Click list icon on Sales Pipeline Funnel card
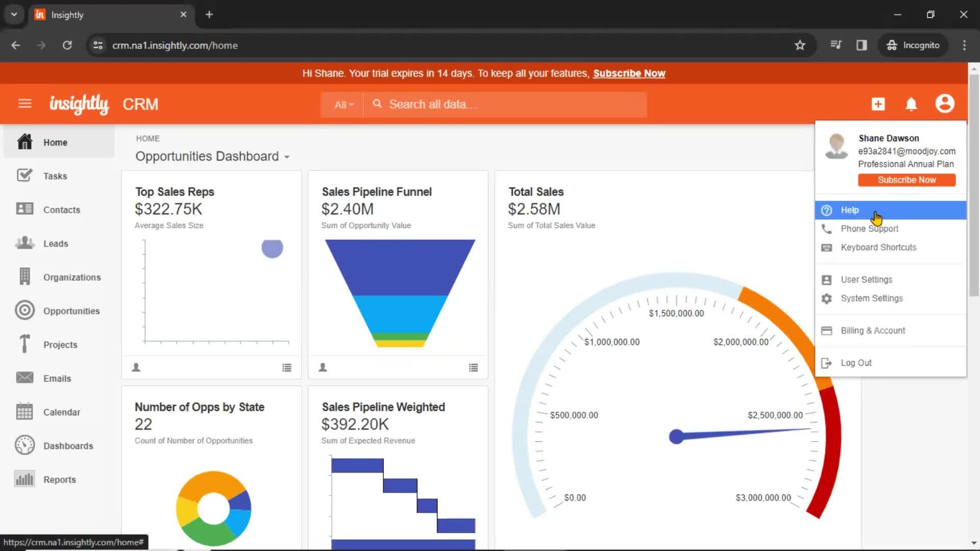Image resolution: width=980 pixels, height=551 pixels. pyautogui.click(x=474, y=367)
